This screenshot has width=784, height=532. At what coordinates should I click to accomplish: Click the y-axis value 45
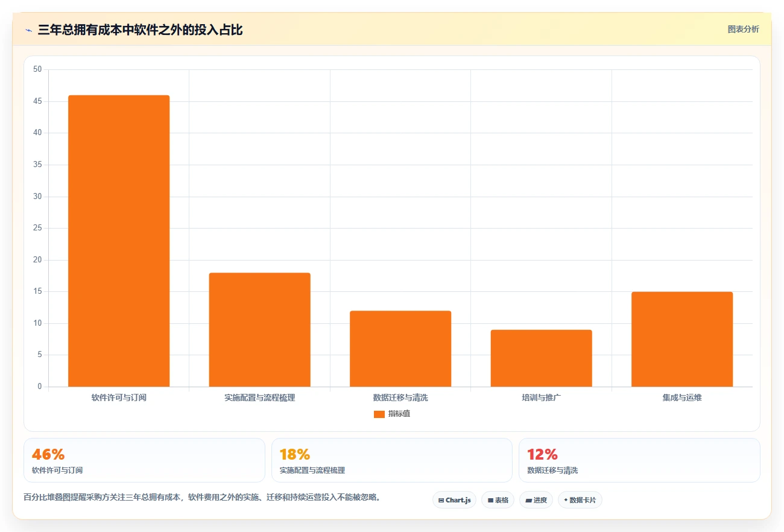point(37,101)
